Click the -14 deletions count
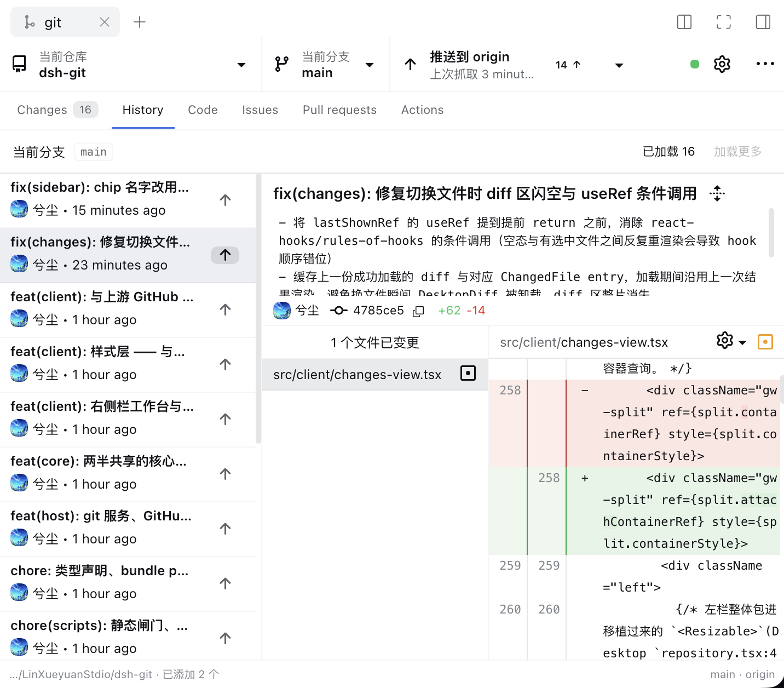The image size is (784, 688). (x=476, y=311)
